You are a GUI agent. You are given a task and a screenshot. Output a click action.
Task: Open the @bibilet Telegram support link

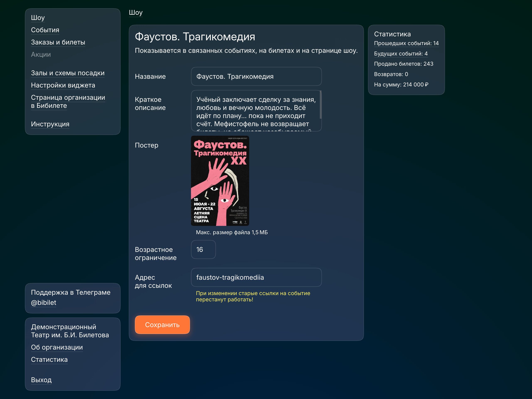pyautogui.click(x=43, y=303)
